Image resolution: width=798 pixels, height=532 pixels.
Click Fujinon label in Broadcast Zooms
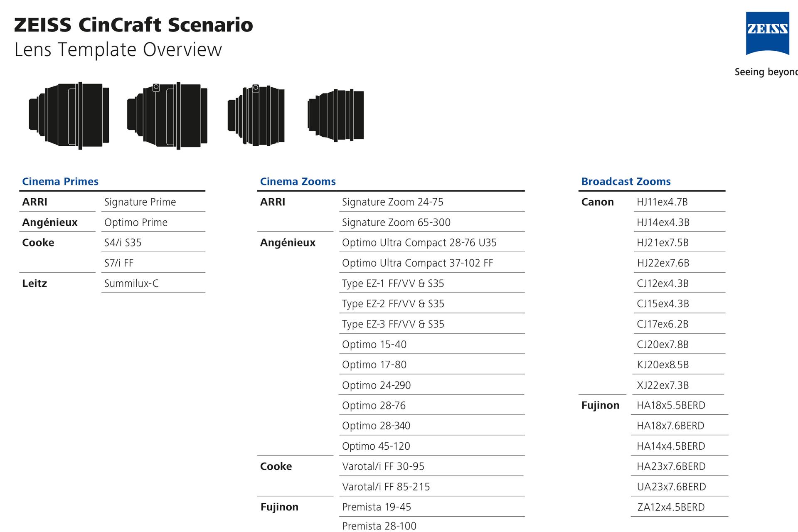tap(600, 406)
